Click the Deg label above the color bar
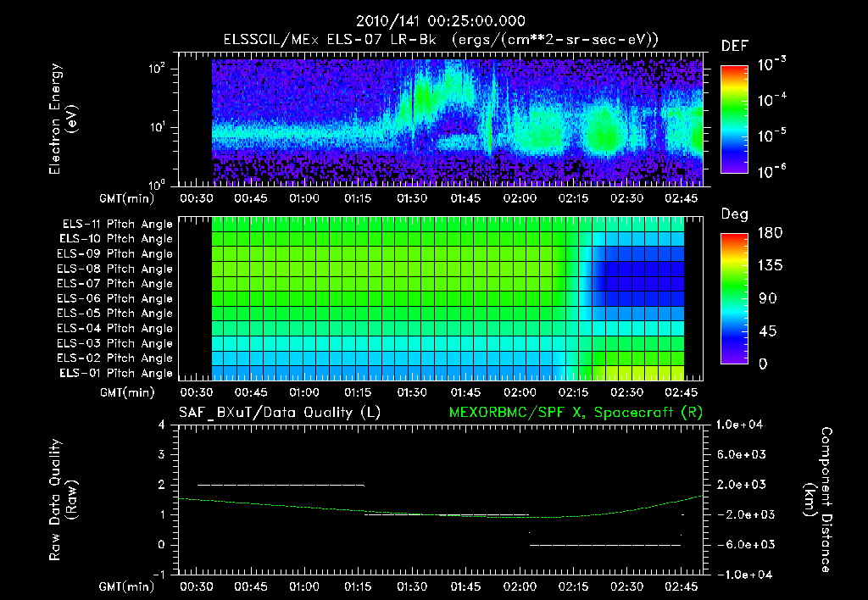The width and height of the screenshot is (868, 600). pos(735,214)
